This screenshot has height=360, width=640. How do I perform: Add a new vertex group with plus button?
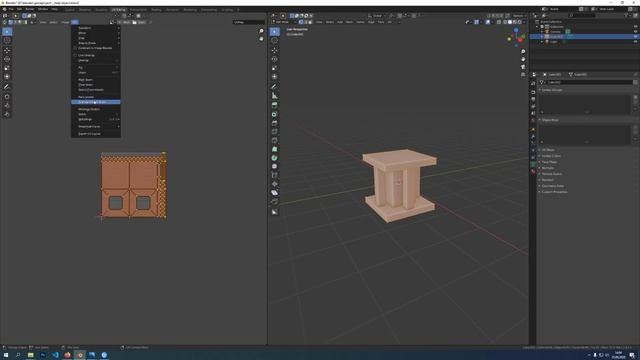pos(635,97)
